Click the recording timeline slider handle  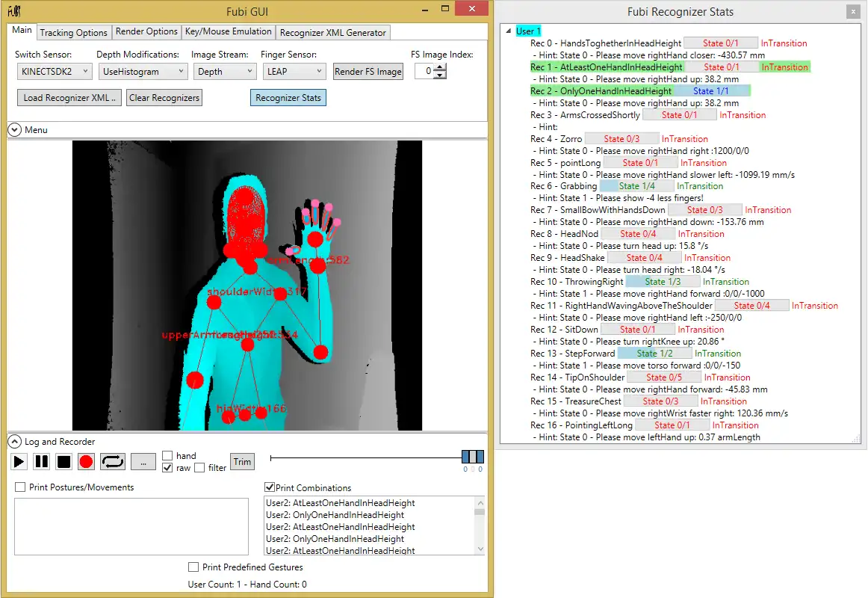pyautogui.click(x=472, y=457)
